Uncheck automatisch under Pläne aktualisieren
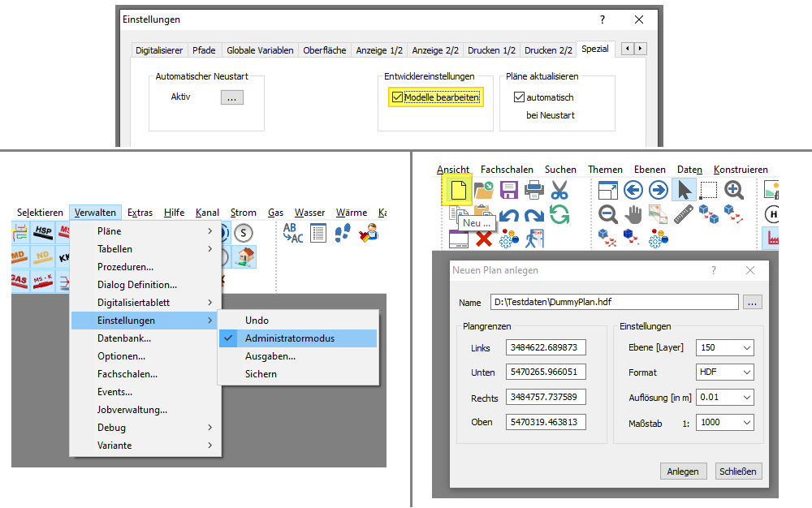The image size is (812, 508). point(520,97)
